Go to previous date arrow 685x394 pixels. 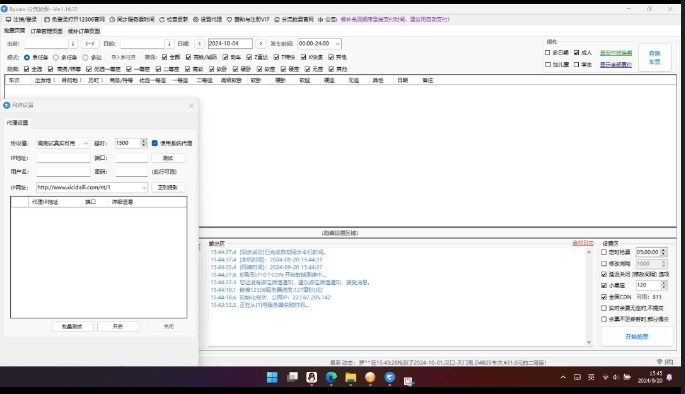200,44
